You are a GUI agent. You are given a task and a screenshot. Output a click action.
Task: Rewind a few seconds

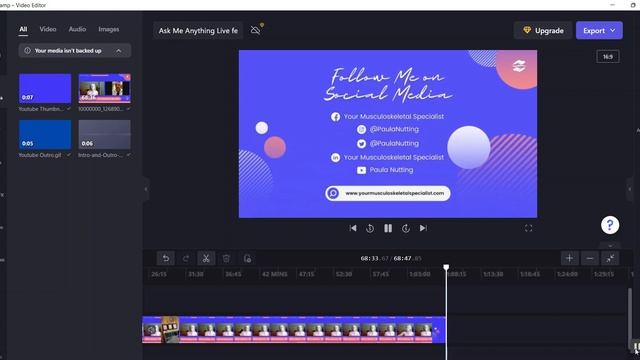point(370,228)
